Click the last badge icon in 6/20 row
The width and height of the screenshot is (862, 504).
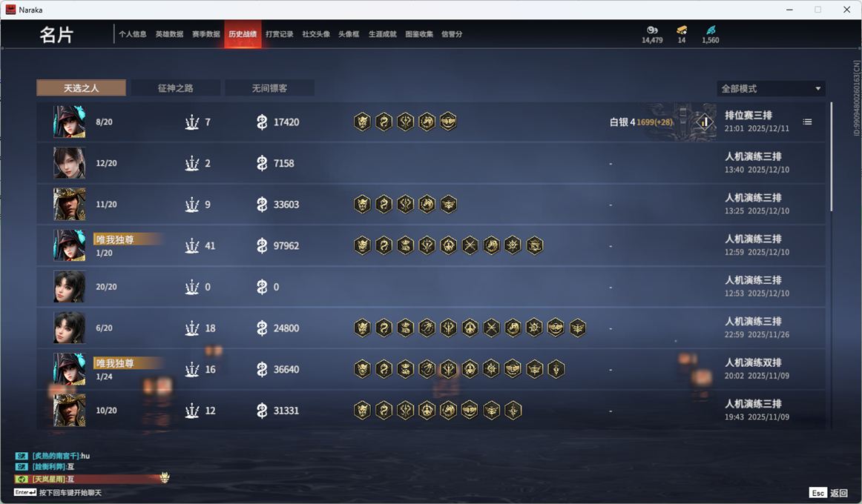pyautogui.click(x=577, y=328)
